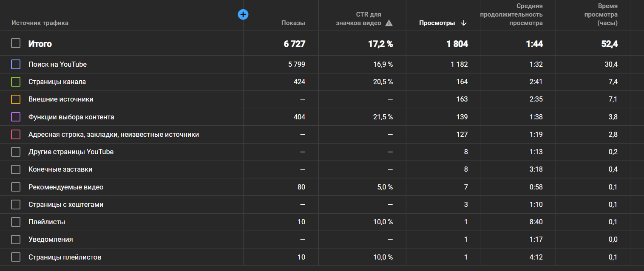Open the Плейлисты traffic source

(47, 222)
